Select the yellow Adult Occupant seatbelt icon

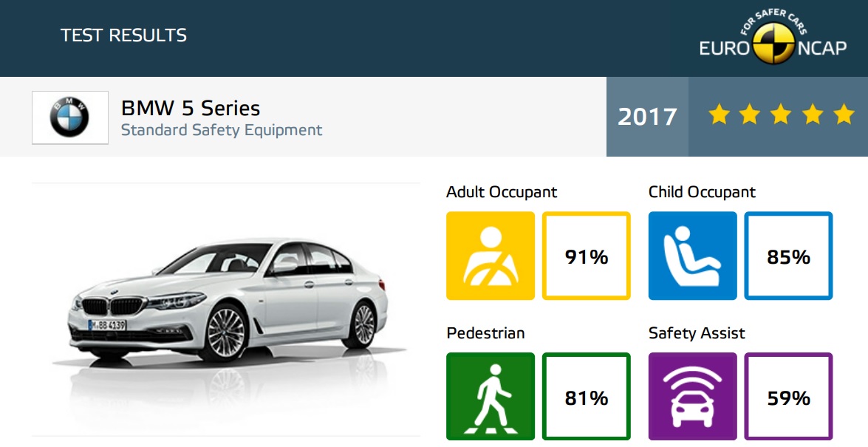491,256
